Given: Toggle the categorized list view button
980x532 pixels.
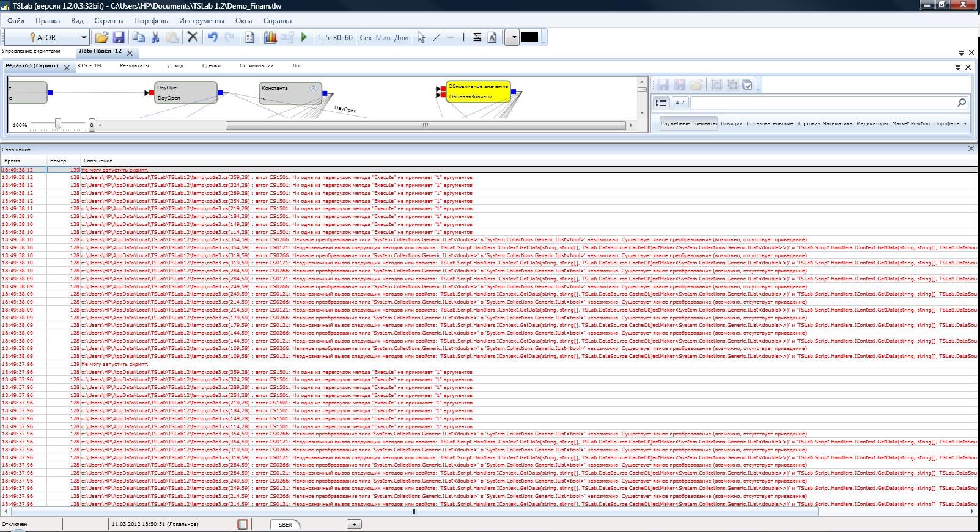Looking at the screenshot, I should pos(661,103).
